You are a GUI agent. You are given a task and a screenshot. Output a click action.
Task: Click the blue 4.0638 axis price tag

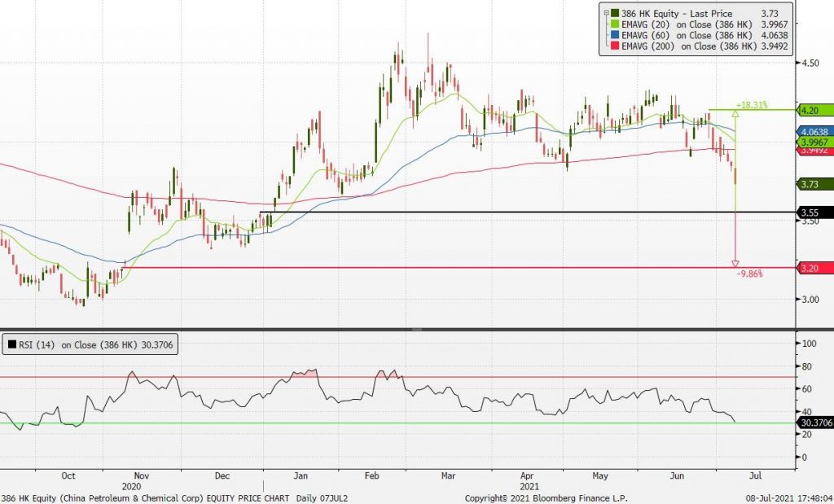(x=815, y=131)
